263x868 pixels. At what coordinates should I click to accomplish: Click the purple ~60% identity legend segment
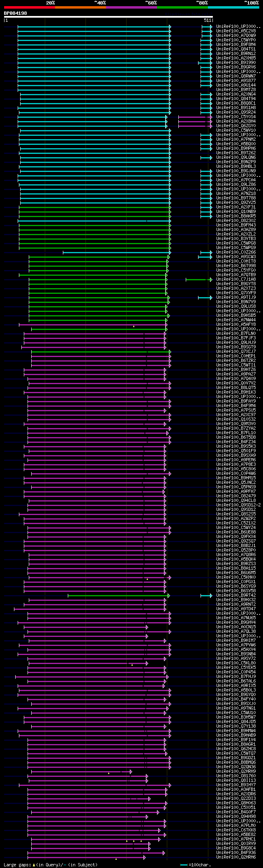click(x=131, y=7)
